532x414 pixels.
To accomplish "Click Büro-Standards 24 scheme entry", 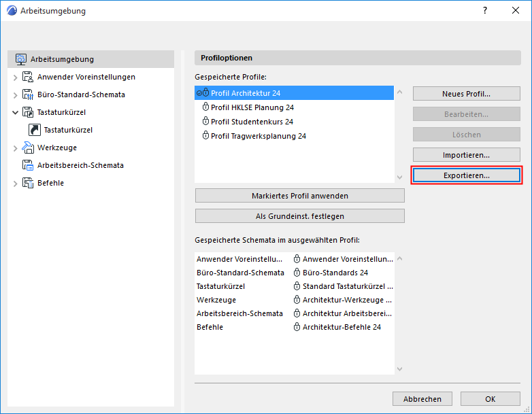I will pyautogui.click(x=335, y=273).
